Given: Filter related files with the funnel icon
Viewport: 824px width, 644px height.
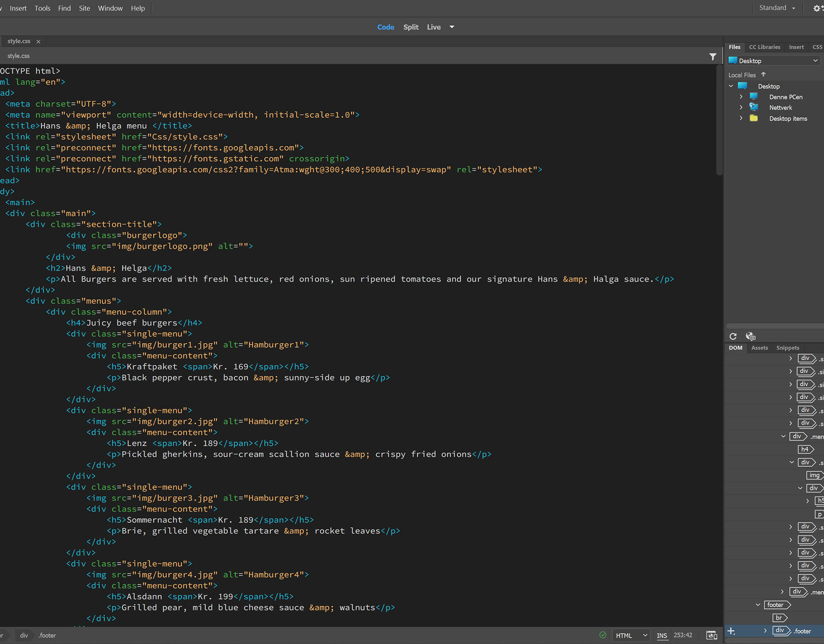Looking at the screenshot, I should 713,57.
